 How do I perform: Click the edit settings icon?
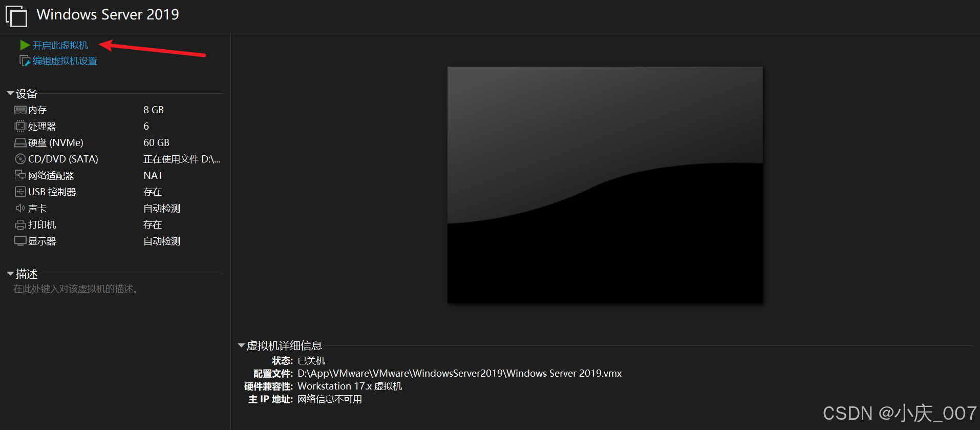coord(25,60)
